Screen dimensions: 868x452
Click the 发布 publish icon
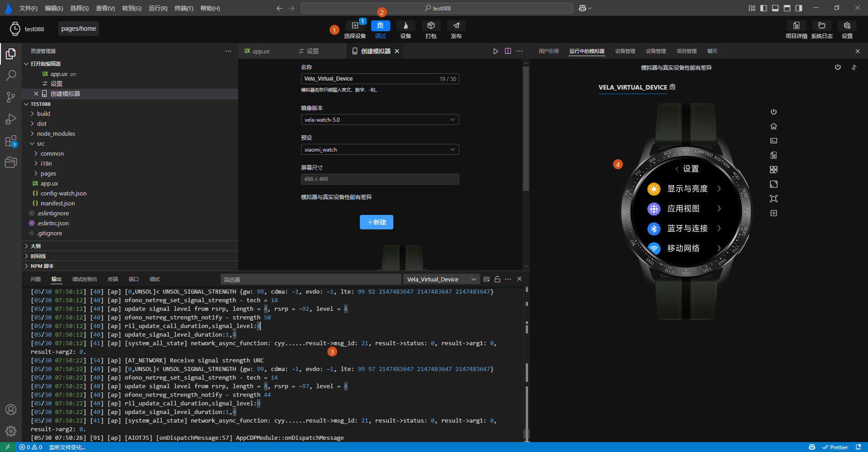[x=456, y=26]
